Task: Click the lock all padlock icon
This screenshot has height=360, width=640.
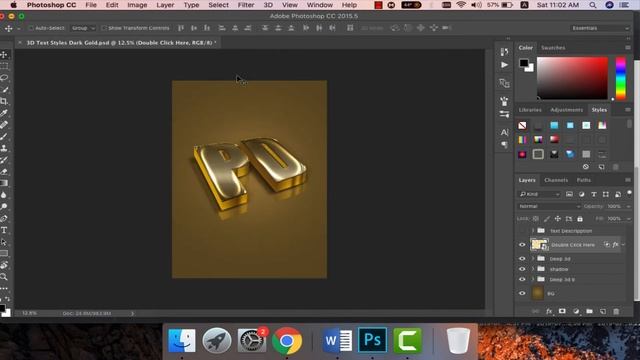Action: (x=580, y=219)
